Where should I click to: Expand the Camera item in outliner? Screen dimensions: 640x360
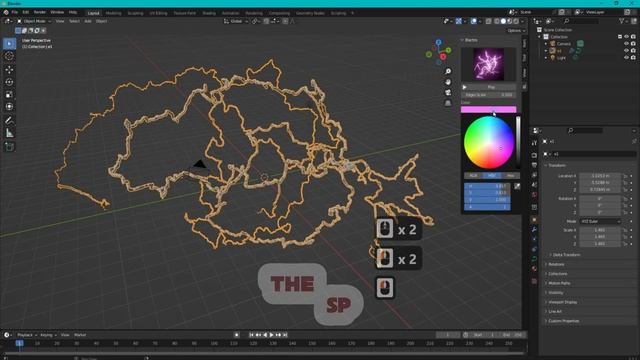[546, 44]
